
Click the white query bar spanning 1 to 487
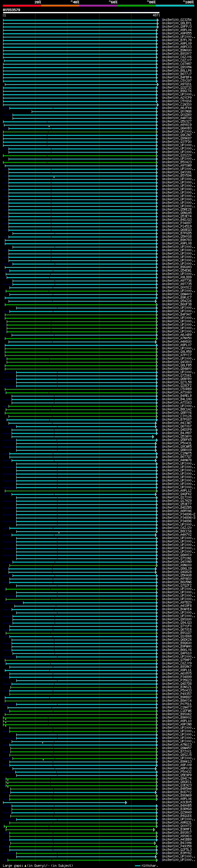(x=81, y=13)
